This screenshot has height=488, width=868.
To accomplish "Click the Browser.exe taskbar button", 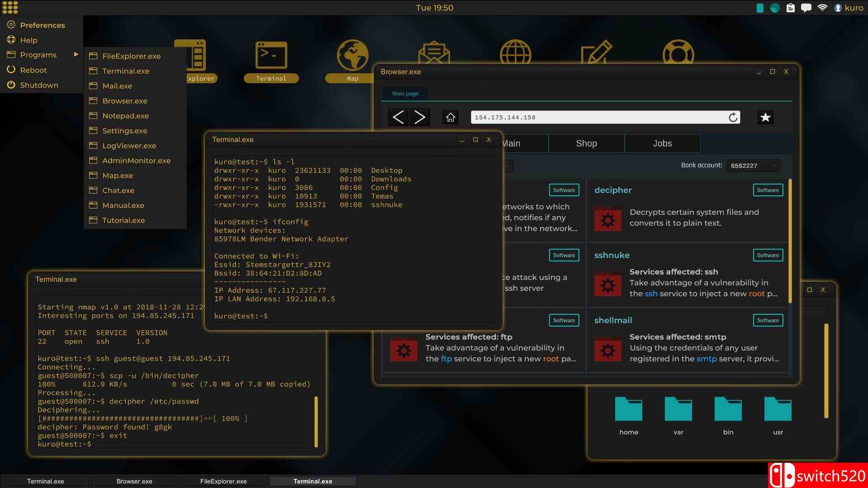I will [x=134, y=481].
